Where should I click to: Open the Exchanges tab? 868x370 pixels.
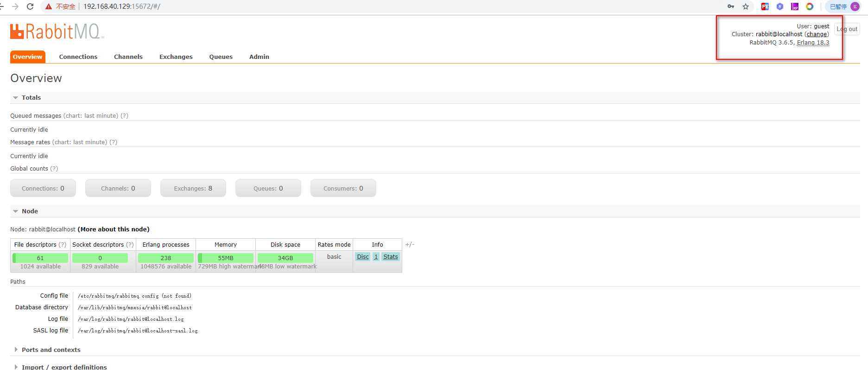[x=176, y=57]
